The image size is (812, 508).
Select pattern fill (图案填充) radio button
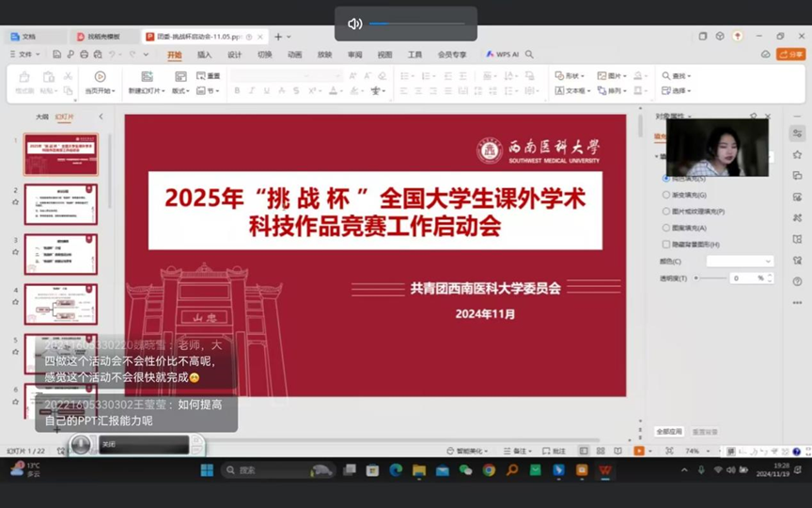point(666,228)
